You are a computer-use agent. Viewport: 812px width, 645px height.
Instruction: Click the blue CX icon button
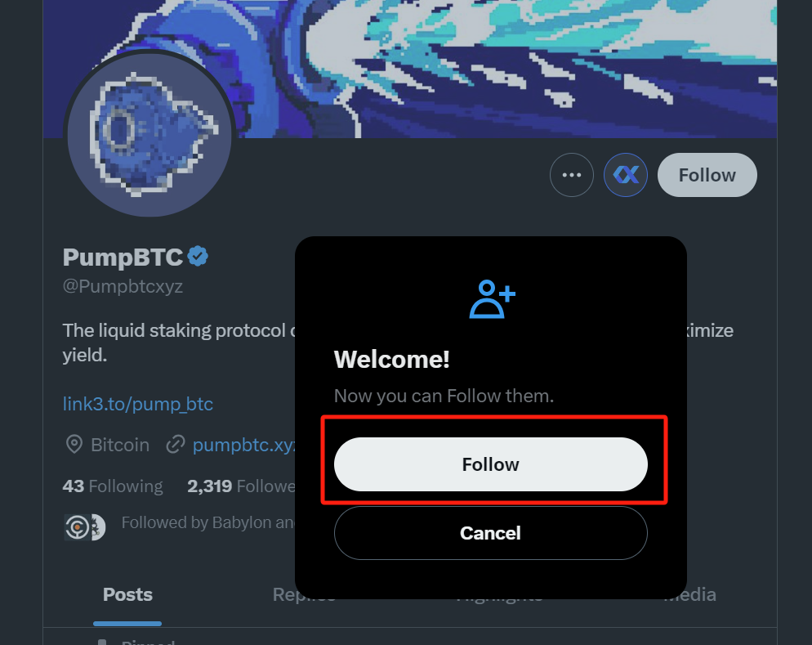point(626,175)
